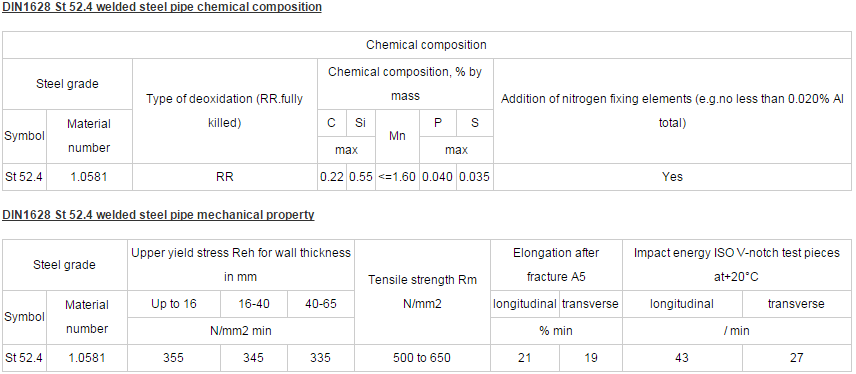856x374 pixels.
Task: Click the yield stress value 345 cell
Action: tap(254, 358)
